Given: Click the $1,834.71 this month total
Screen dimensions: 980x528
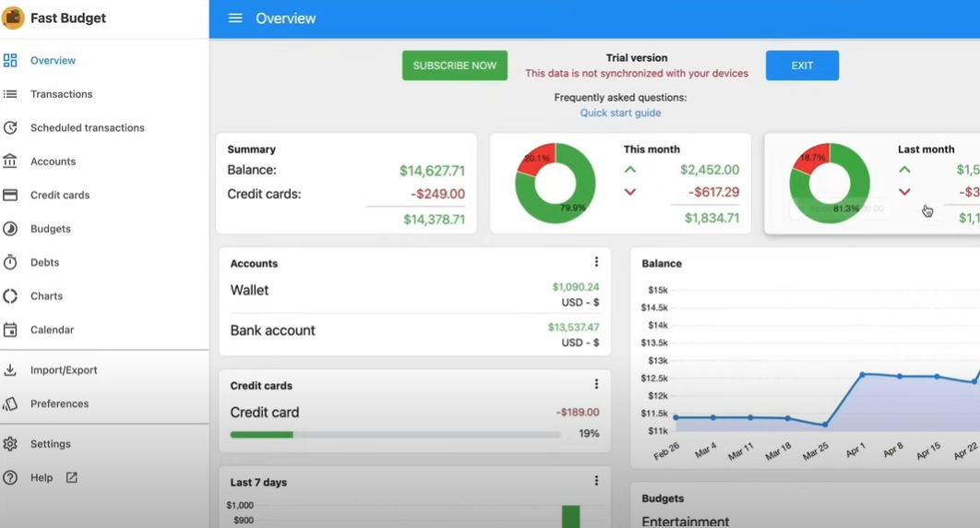Looking at the screenshot, I should pos(711,218).
